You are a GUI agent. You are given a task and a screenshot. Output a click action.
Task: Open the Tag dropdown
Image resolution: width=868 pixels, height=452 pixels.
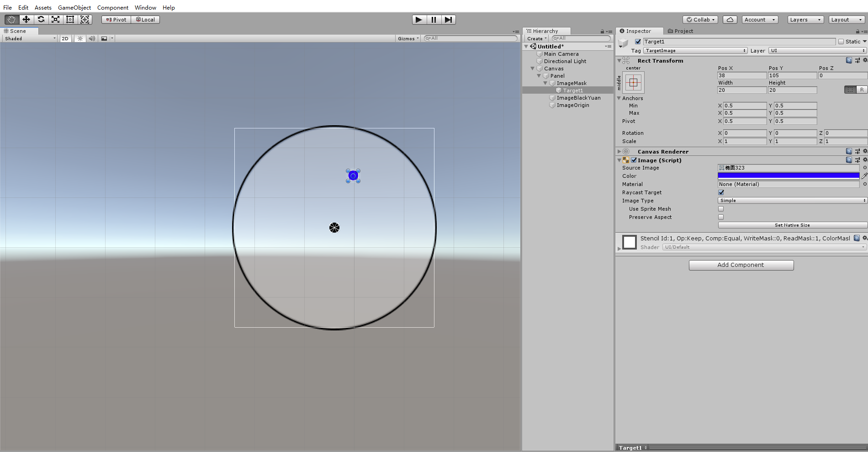[x=695, y=51]
